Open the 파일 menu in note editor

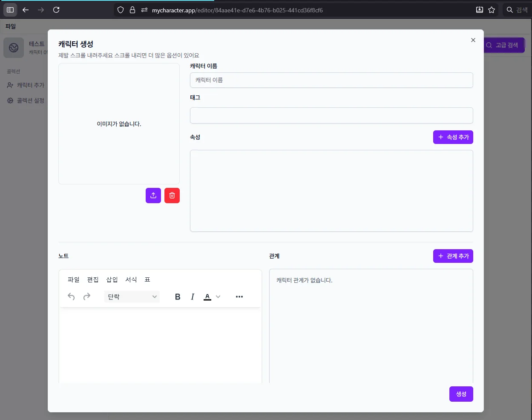click(74, 280)
